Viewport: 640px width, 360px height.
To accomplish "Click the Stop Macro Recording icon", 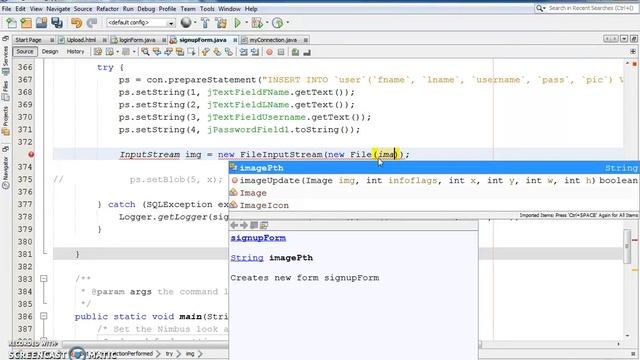I will 281,52.
